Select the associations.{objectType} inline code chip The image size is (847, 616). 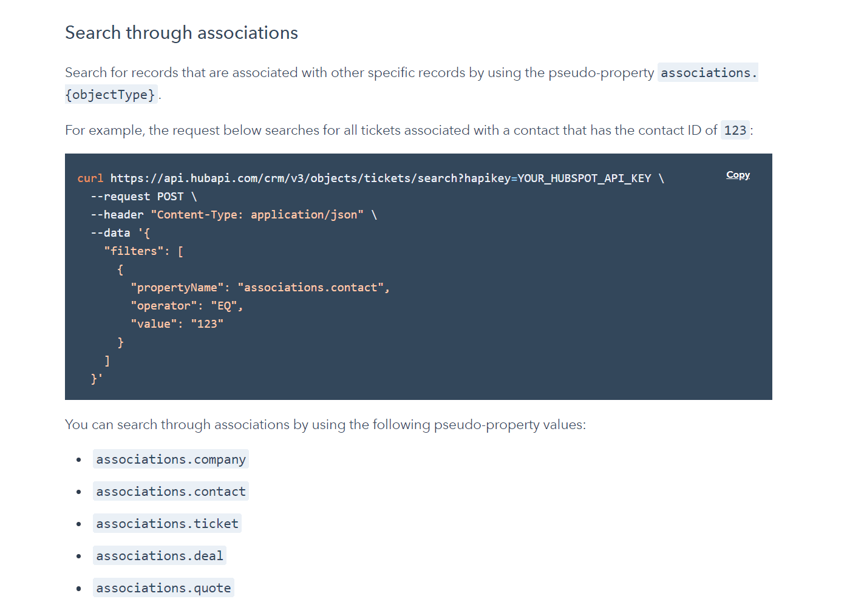coord(707,72)
